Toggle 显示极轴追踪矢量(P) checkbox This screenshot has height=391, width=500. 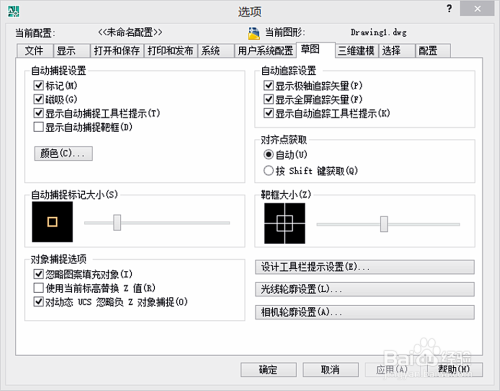point(268,86)
